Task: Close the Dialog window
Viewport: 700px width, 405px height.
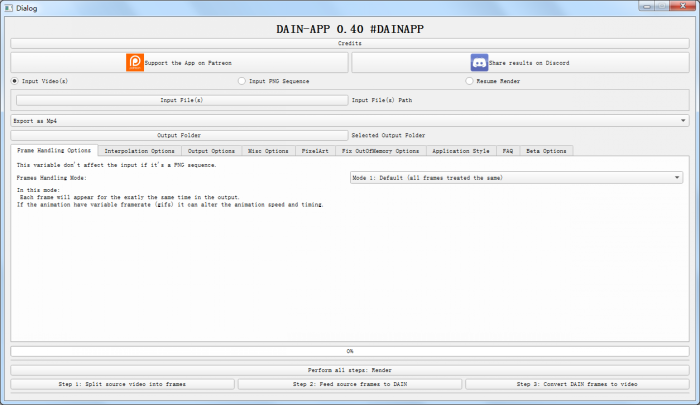Action: pos(683,6)
